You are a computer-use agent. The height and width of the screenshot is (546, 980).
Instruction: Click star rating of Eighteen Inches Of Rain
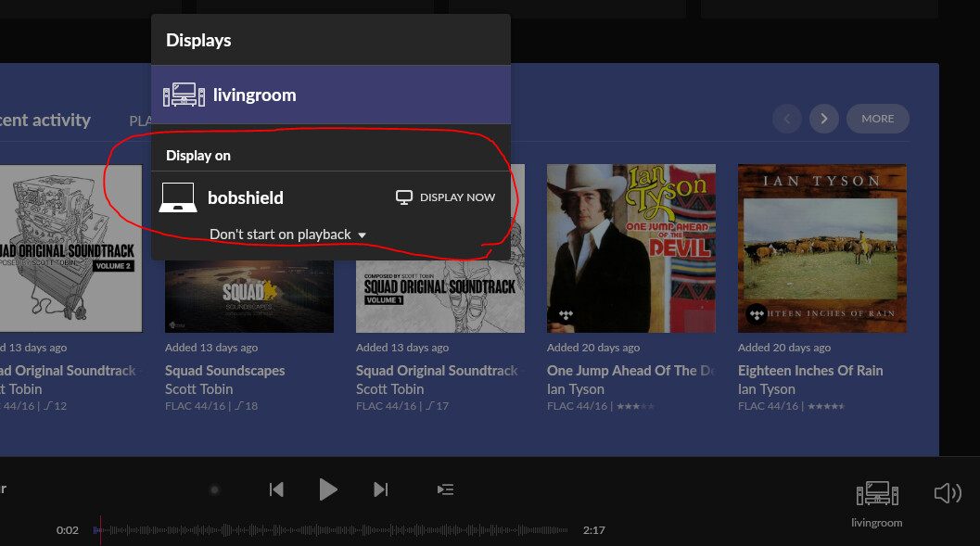[826, 406]
